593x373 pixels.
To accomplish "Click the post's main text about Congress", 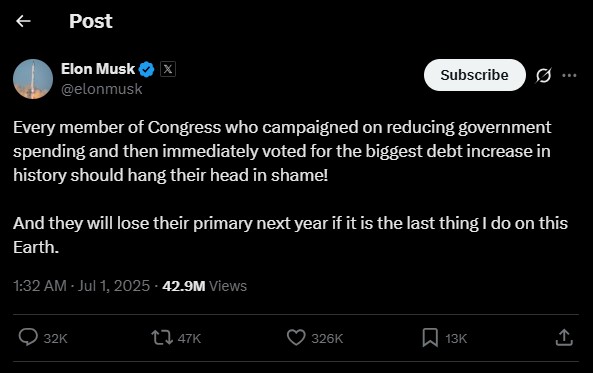I will tap(290, 187).
